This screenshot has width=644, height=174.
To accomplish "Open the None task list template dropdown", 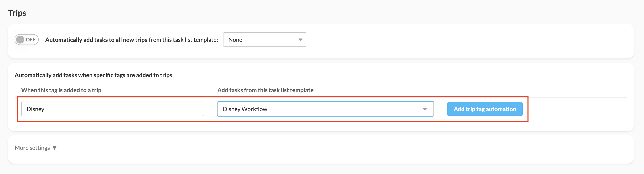I will [x=264, y=40].
